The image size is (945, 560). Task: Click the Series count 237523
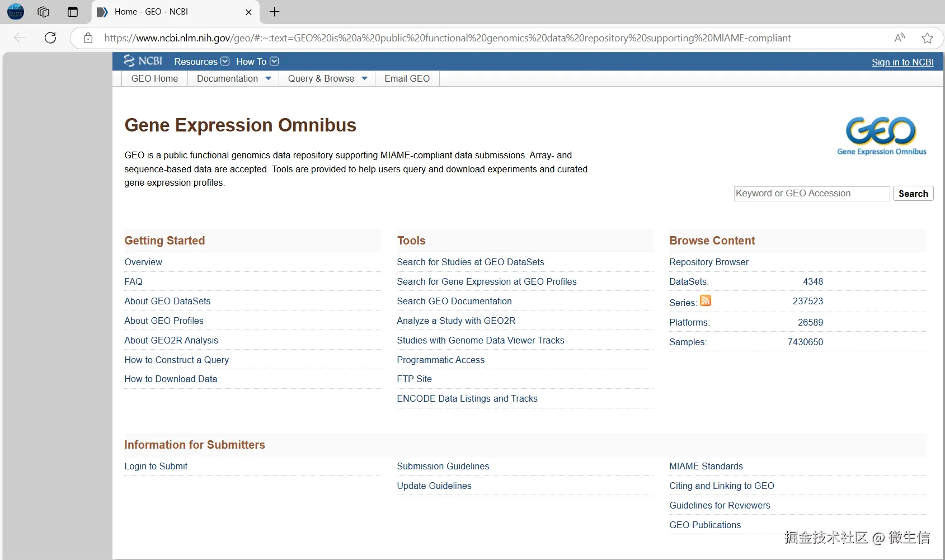[x=808, y=301]
